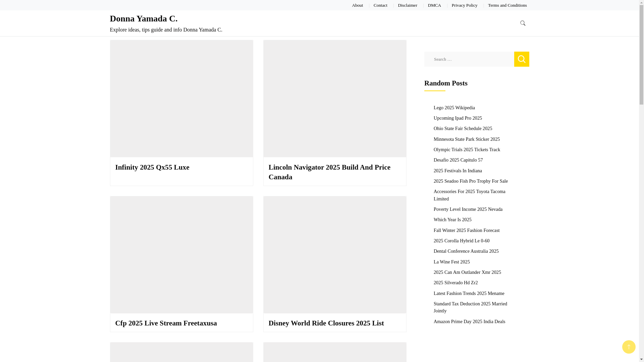The height and width of the screenshot is (362, 644).
Task: Click the Disney World Ride Closures thumbnail
Action: [x=335, y=255]
